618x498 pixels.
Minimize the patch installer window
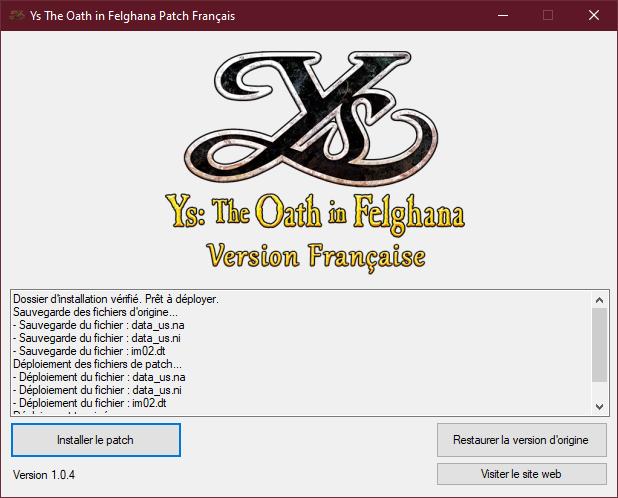pyautogui.click(x=502, y=15)
